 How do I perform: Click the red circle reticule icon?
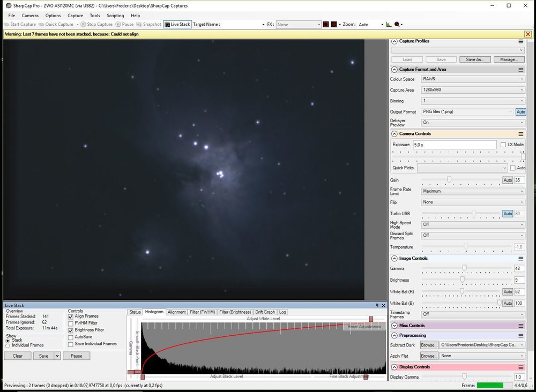pos(325,24)
